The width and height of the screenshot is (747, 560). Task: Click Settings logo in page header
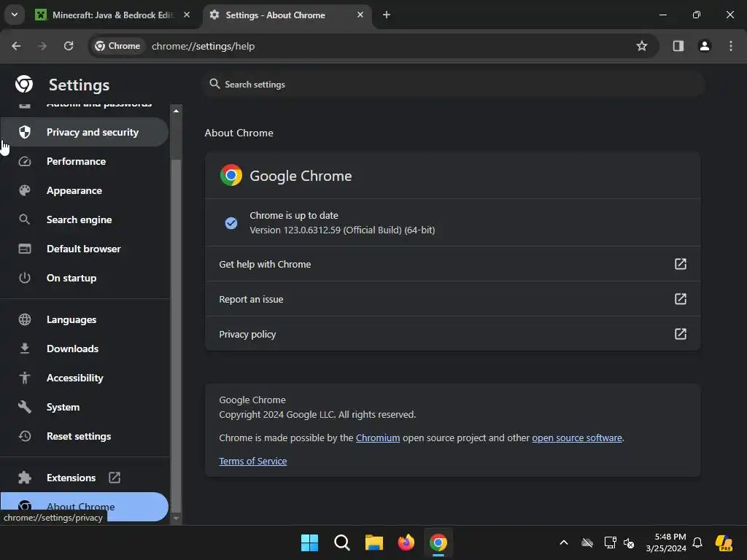[24, 85]
